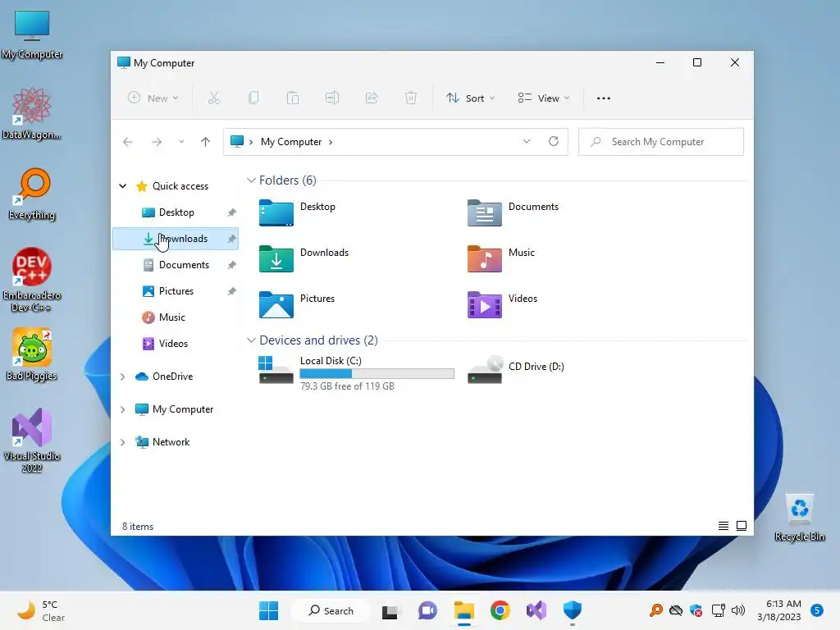This screenshot has width=840, height=630.
Task: Select Pictures in Quick access
Action: [x=176, y=291]
